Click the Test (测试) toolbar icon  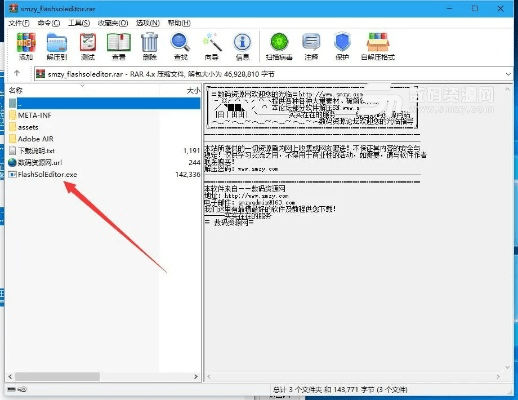coord(88,47)
